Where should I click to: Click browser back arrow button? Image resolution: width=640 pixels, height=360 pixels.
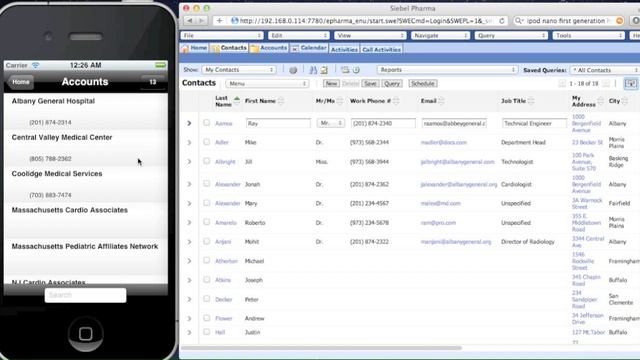[190, 20]
